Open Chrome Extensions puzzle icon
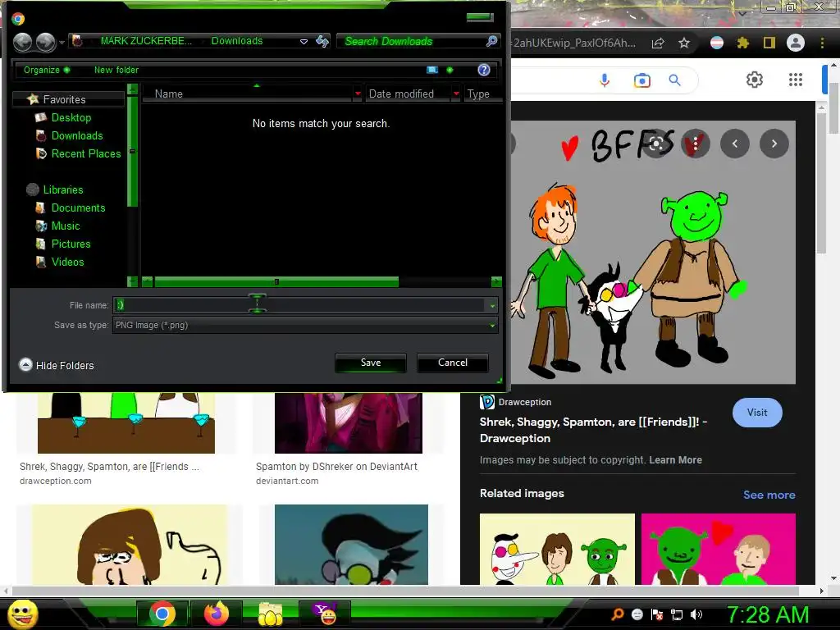840x630 pixels. [743, 43]
